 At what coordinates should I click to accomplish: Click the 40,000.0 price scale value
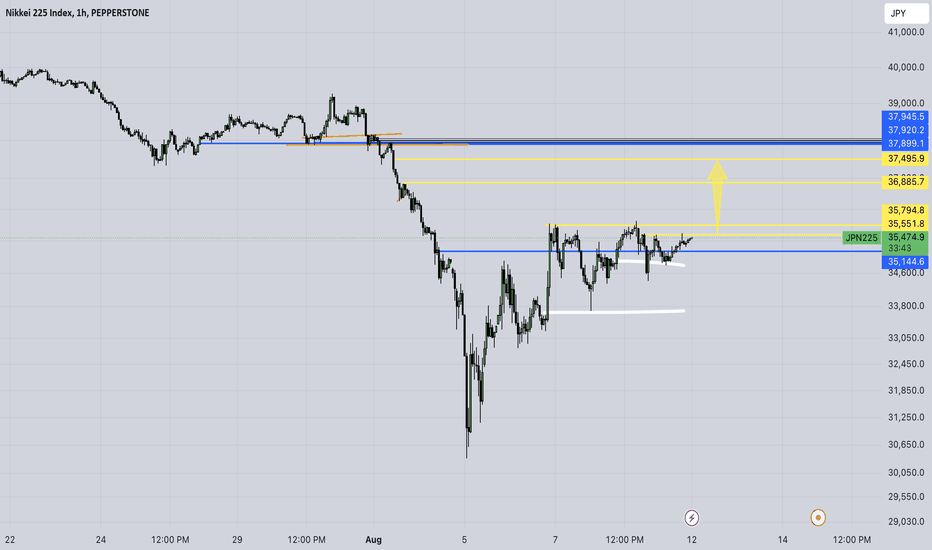coord(906,67)
